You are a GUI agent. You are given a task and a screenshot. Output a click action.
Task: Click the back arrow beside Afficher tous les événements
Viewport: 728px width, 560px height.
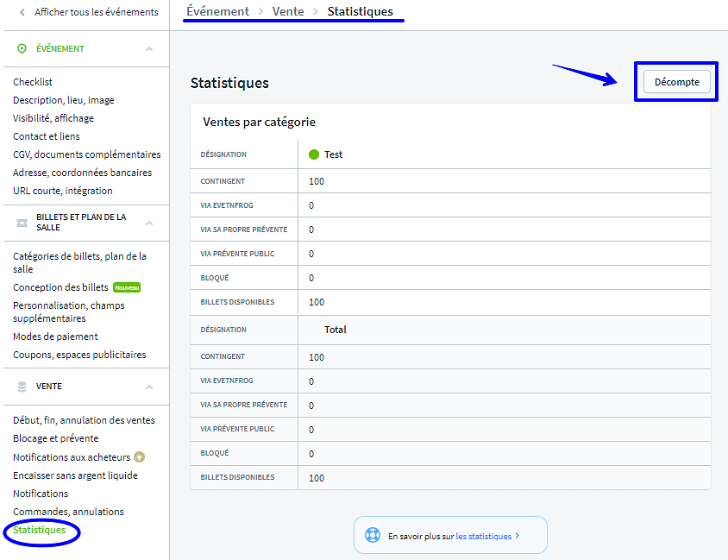click(x=22, y=12)
